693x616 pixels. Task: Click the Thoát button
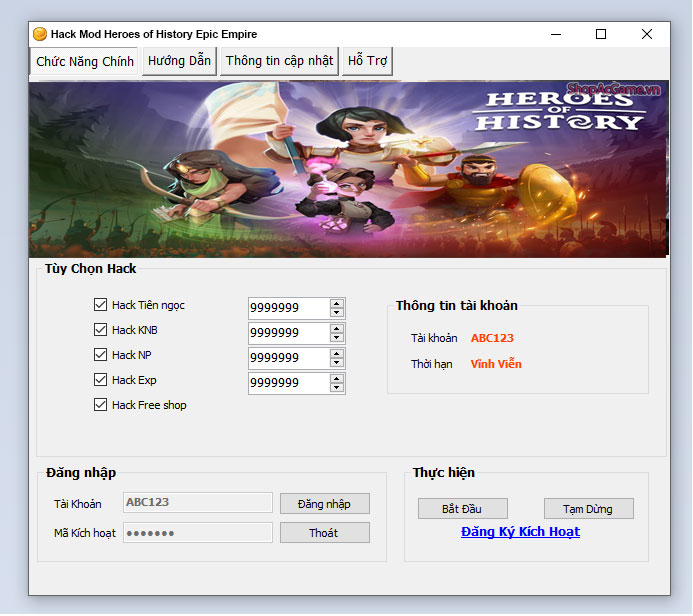(x=325, y=533)
